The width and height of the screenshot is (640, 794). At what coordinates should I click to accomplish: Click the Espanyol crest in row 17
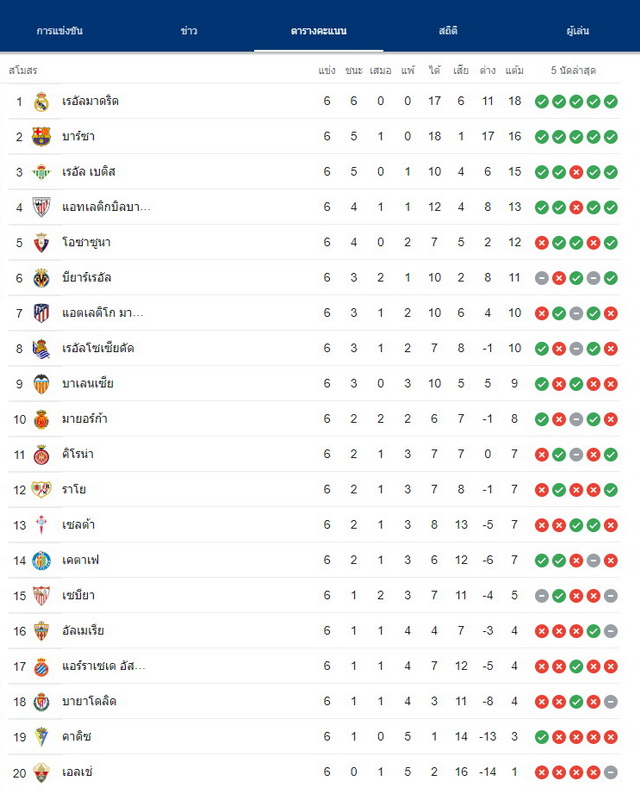pos(41,666)
